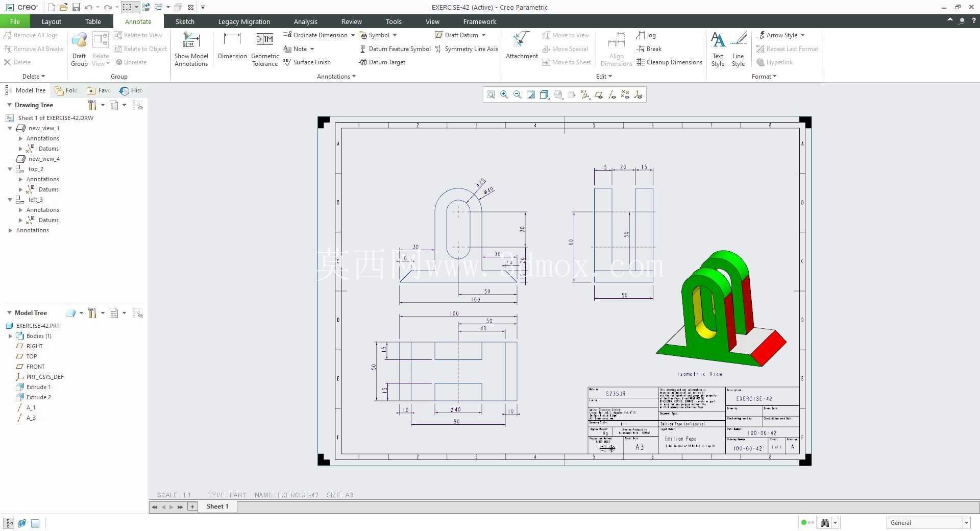Click the Draft Group button
The width and height of the screenshot is (980, 531).
79,49
